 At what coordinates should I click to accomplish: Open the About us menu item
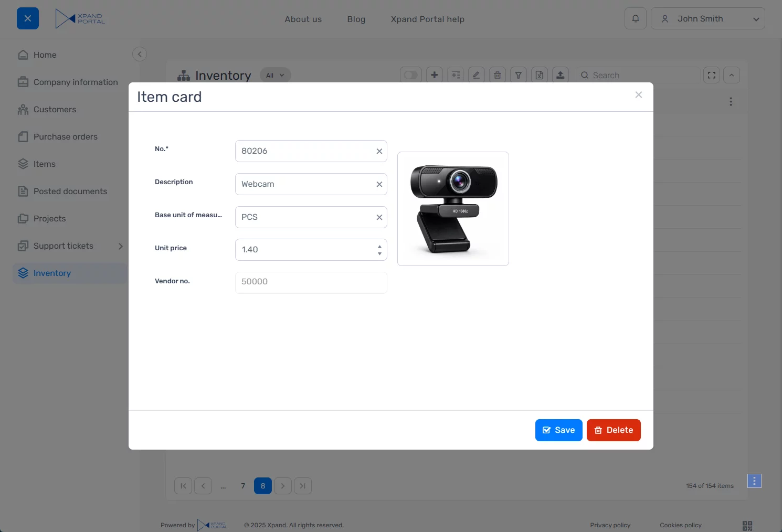click(303, 19)
